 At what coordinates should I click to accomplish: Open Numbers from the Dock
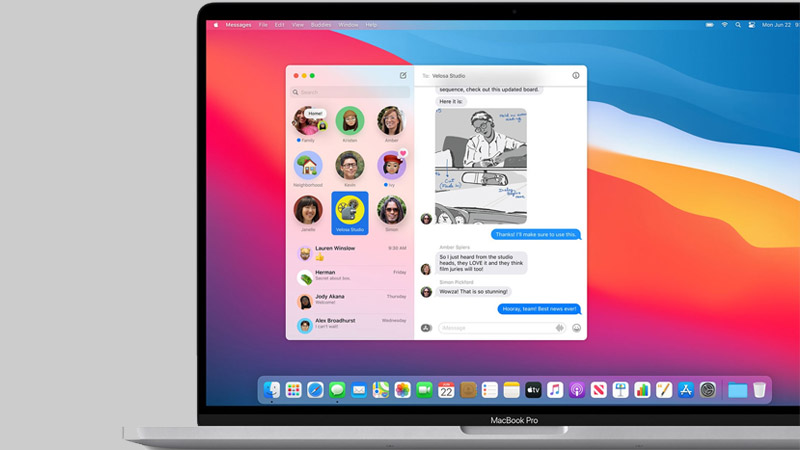coord(642,390)
